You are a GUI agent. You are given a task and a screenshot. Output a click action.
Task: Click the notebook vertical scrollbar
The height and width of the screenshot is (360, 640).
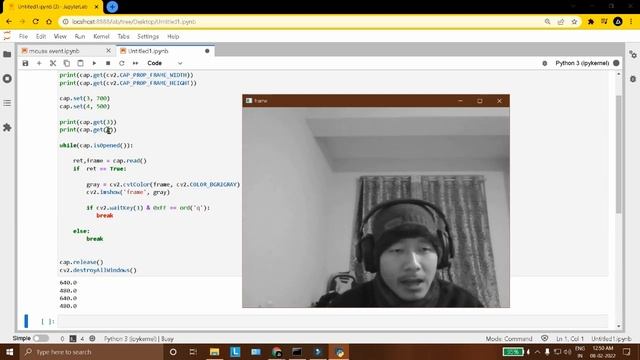(619, 154)
